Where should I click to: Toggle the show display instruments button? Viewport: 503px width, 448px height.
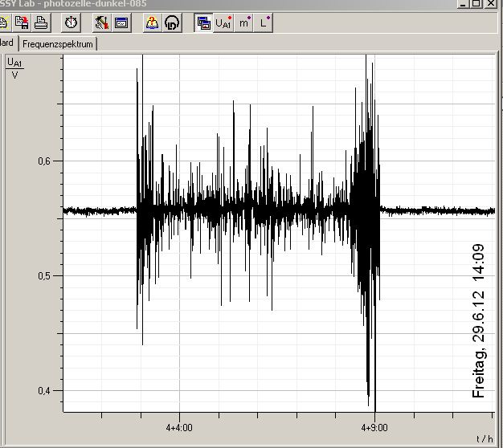[x=203, y=22]
